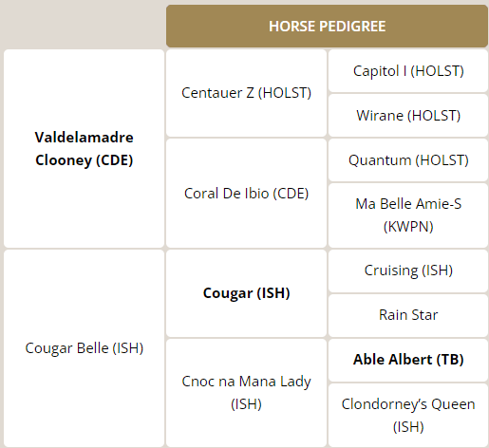Screen dimensions: 489x448
Task: Click Centauer Z (HOLST) cell
Action: [x=246, y=93]
